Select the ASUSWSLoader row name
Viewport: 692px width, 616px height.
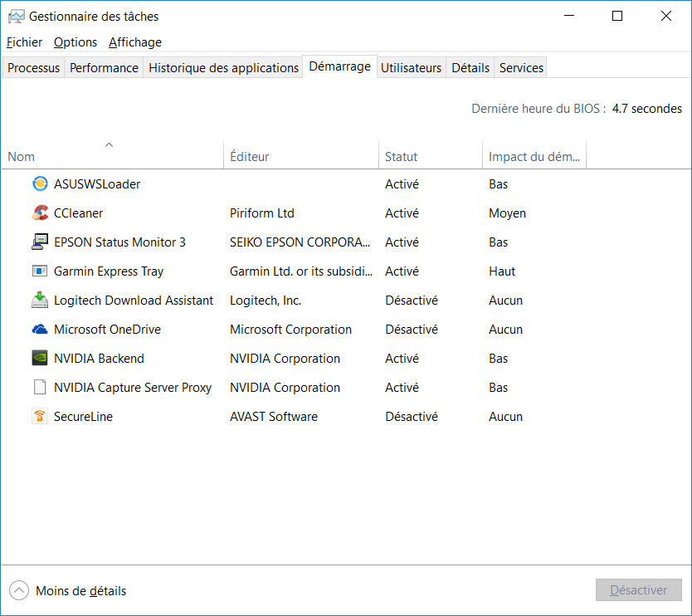click(x=97, y=184)
